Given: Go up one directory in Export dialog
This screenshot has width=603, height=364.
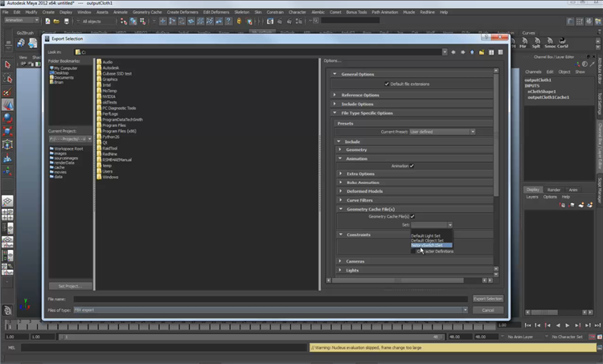Looking at the screenshot, I should [472, 52].
